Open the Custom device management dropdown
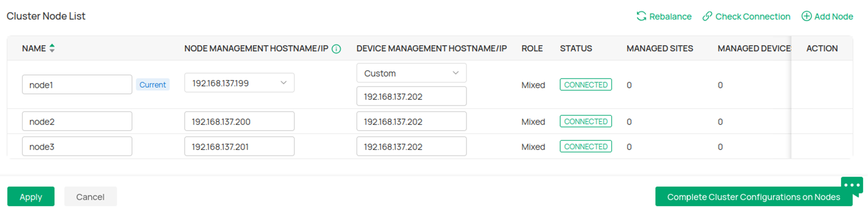 click(x=411, y=73)
